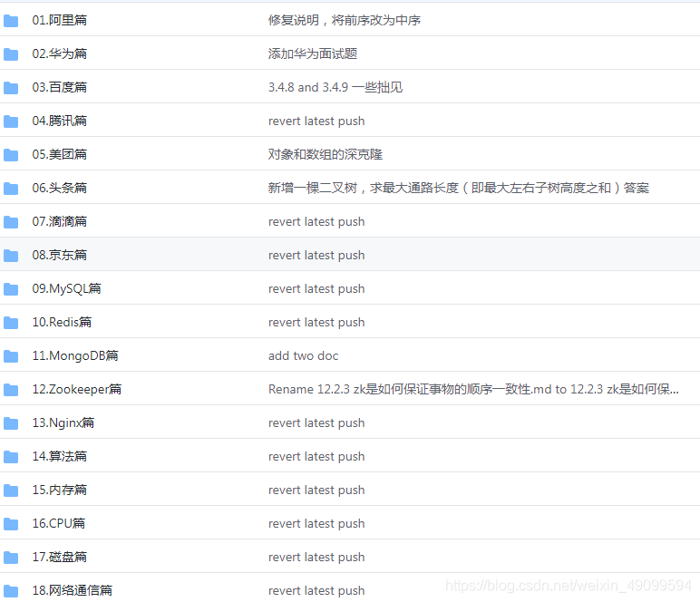Open the 01.阿里篇 folder
This screenshot has height=602, width=700.
59,20
